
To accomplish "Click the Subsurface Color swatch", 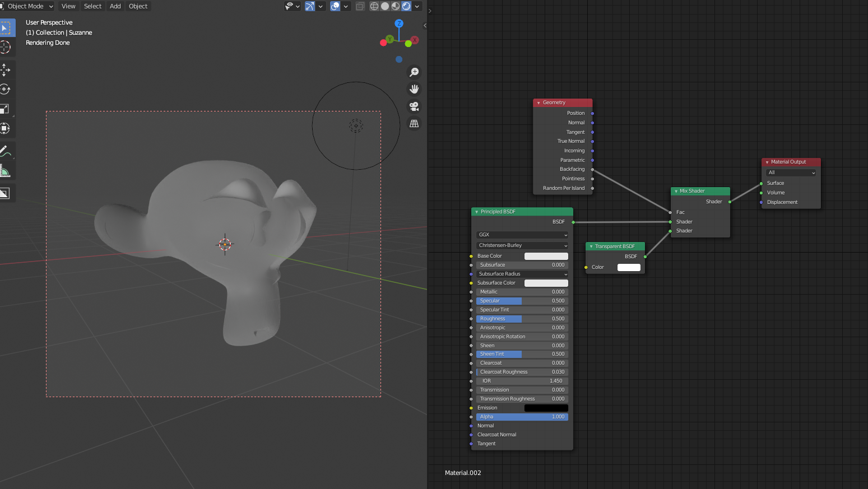I will 546,283.
